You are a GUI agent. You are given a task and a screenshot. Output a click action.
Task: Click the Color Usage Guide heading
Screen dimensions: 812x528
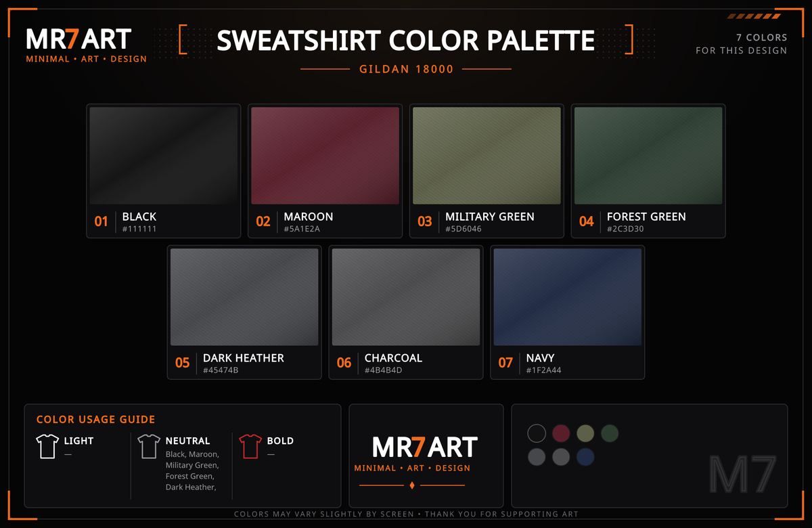(96, 420)
